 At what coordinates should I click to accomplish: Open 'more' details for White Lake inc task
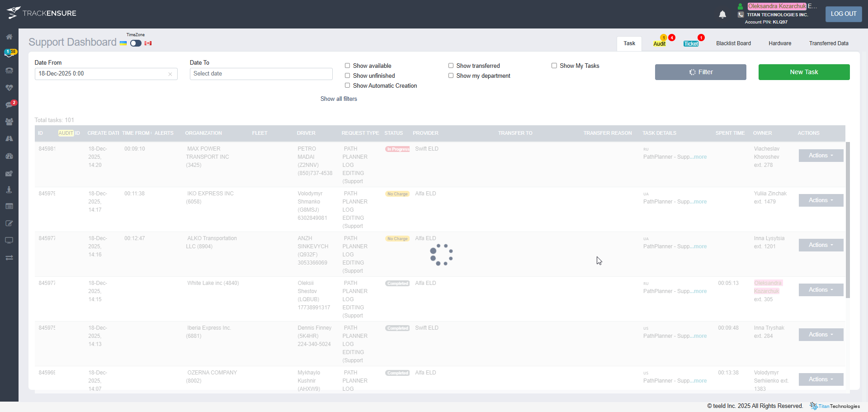700,291
